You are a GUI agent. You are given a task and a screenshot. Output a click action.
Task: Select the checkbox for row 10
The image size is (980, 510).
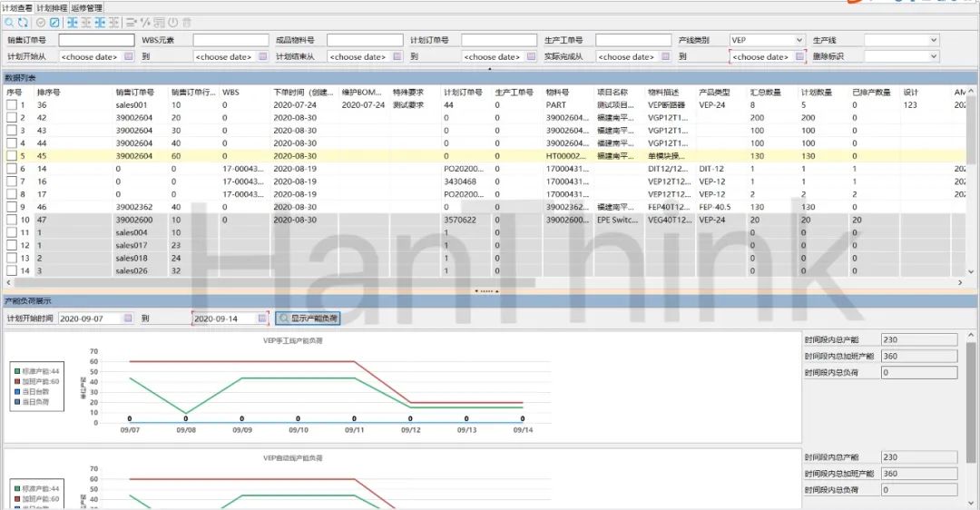[11, 220]
